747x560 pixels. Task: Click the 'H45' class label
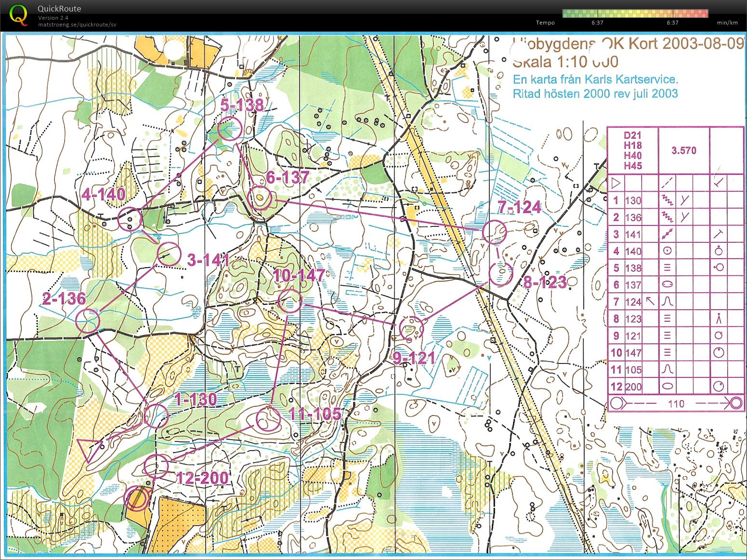(x=632, y=166)
